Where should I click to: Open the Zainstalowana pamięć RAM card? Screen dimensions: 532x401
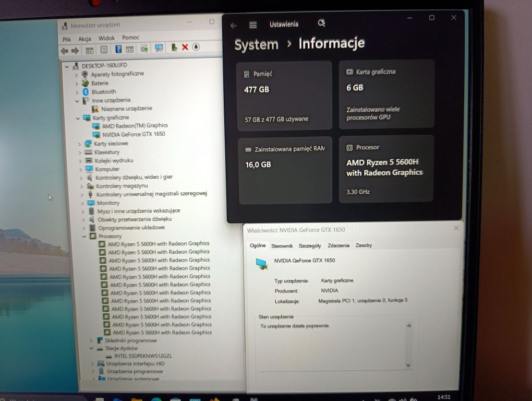click(285, 170)
